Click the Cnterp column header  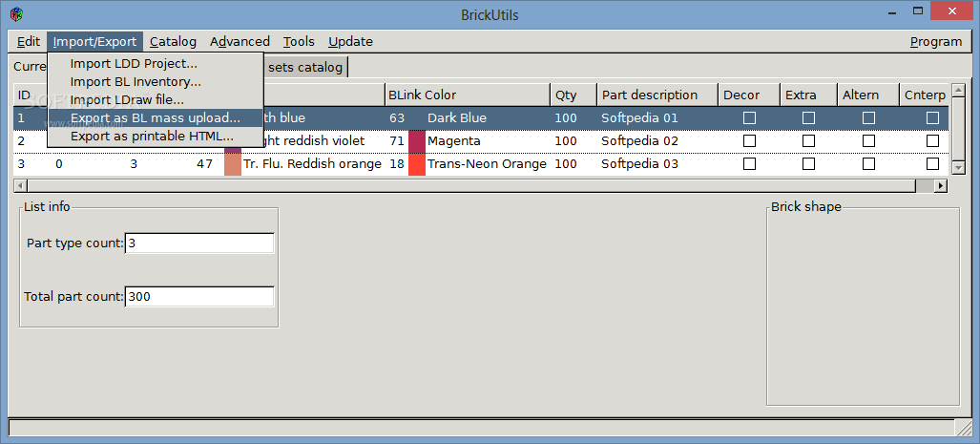(925, 95)
